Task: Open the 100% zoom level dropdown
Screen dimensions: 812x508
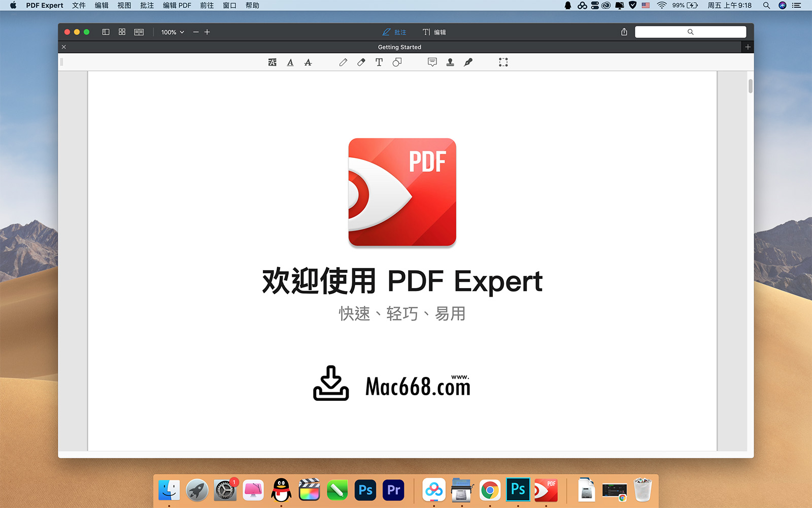Action: (173, 32)
